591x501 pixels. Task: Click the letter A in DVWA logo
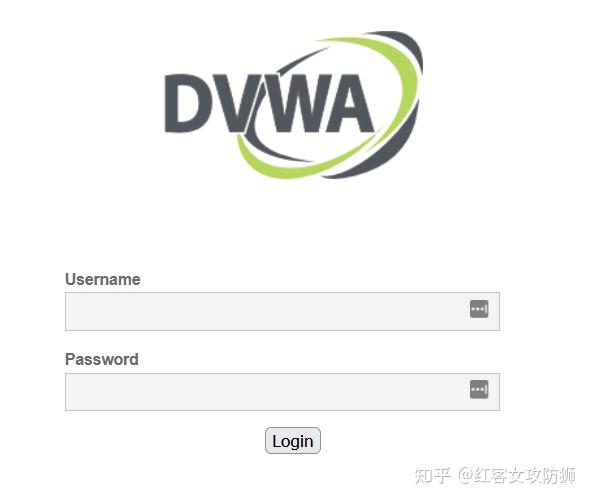click(x=349, y=103)
